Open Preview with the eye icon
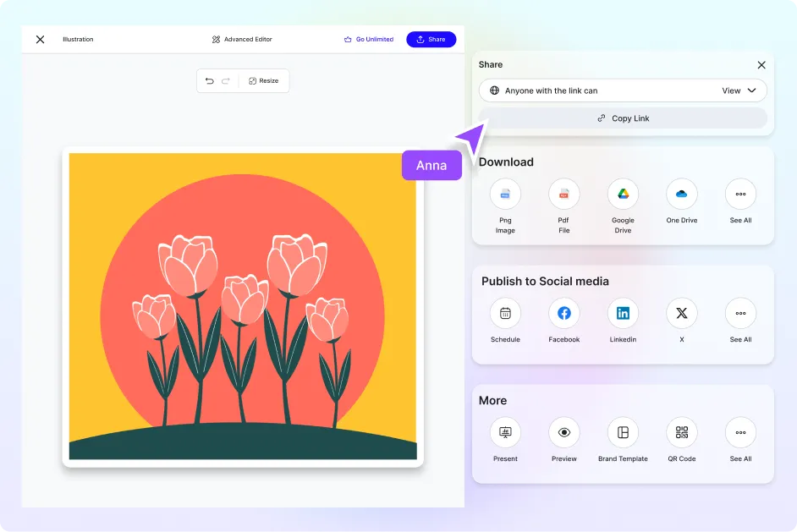 563,433
